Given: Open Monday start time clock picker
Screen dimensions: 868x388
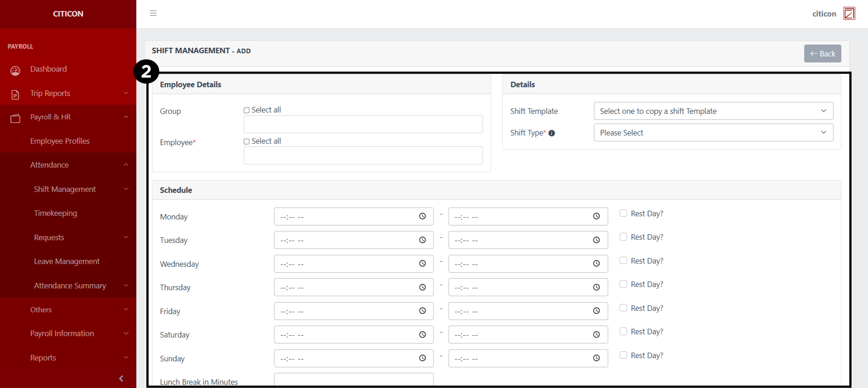Looking at the screenshot, I should point(422,216).
